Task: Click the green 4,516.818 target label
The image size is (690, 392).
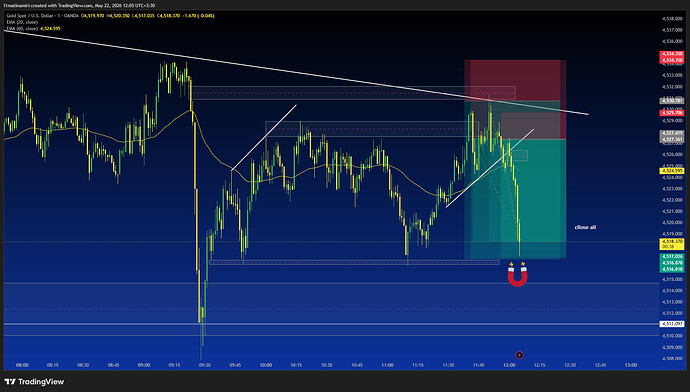Action: [x=672, y=269]
